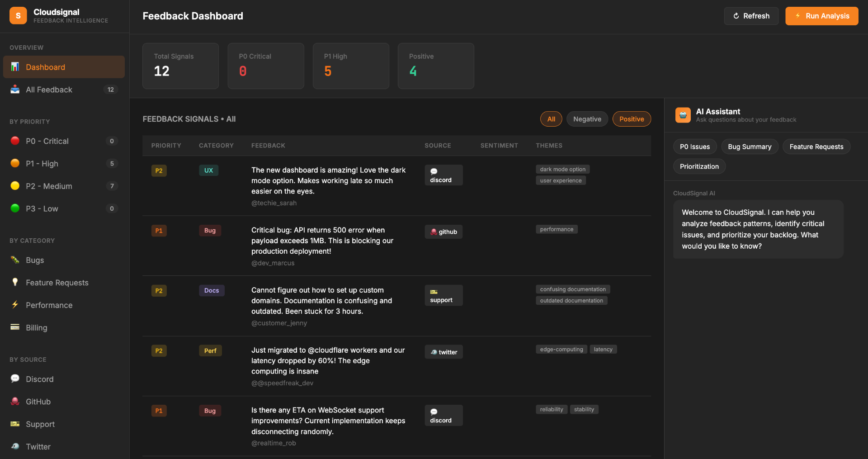Click the Cloudsignal orange logo icon
868x459 pixels.
pos(18,16)
